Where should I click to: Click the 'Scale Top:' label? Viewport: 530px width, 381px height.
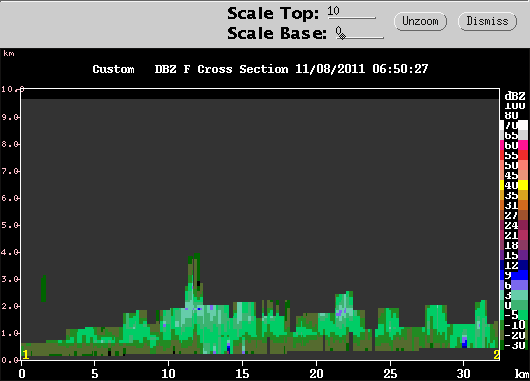273,14
